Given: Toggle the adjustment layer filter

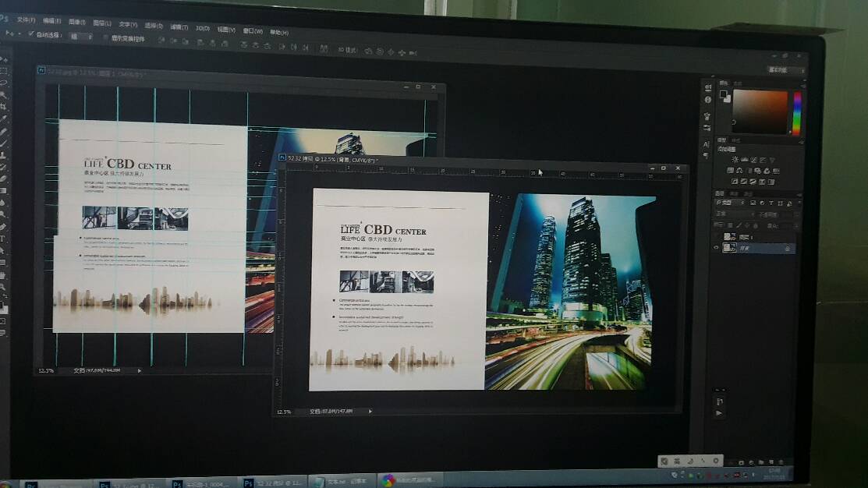Looking at the screenshot, I should [x=762, y=203].
